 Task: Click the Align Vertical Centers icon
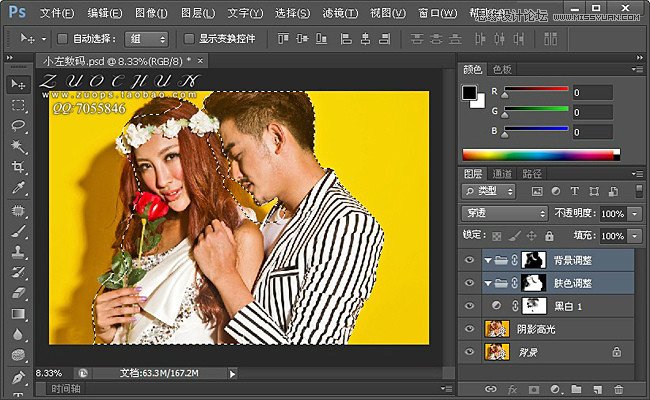pyautogui.click(x=302, y=39)
